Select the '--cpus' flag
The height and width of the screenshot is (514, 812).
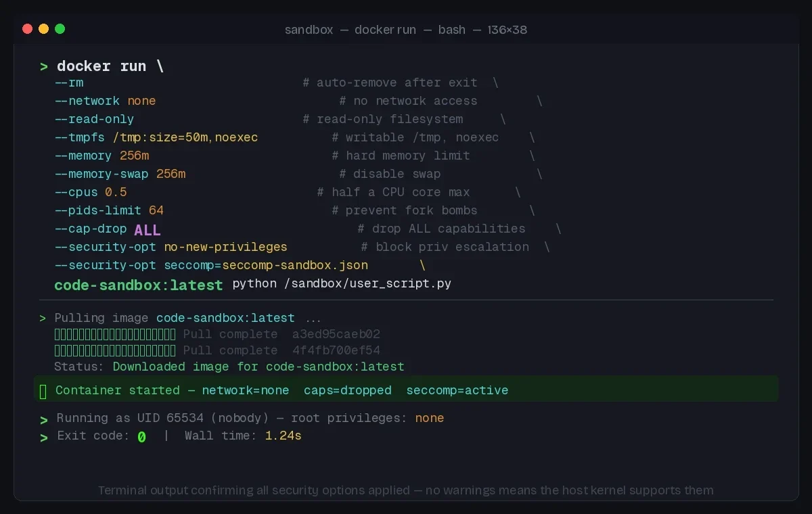(x=76, y=192)
